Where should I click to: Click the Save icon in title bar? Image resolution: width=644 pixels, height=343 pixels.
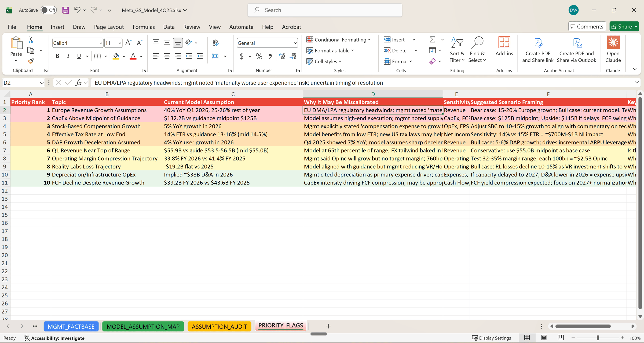pos(65,10)
